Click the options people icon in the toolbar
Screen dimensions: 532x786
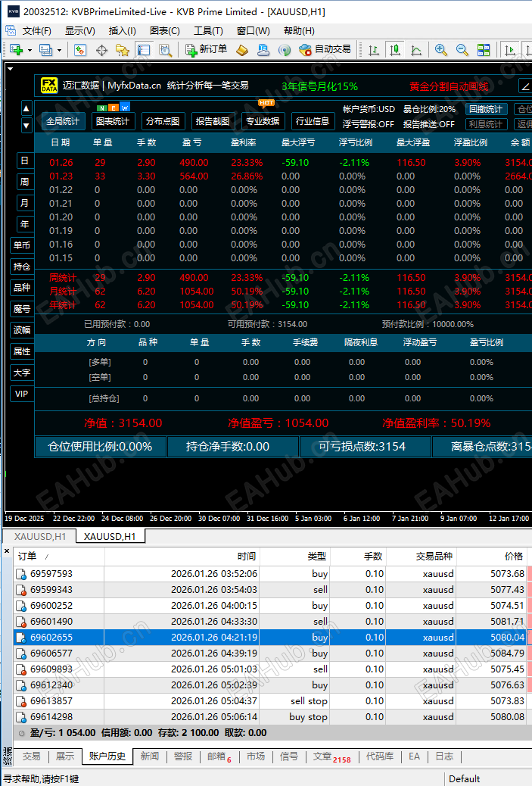pyautogui.click(x=263, y=50)
